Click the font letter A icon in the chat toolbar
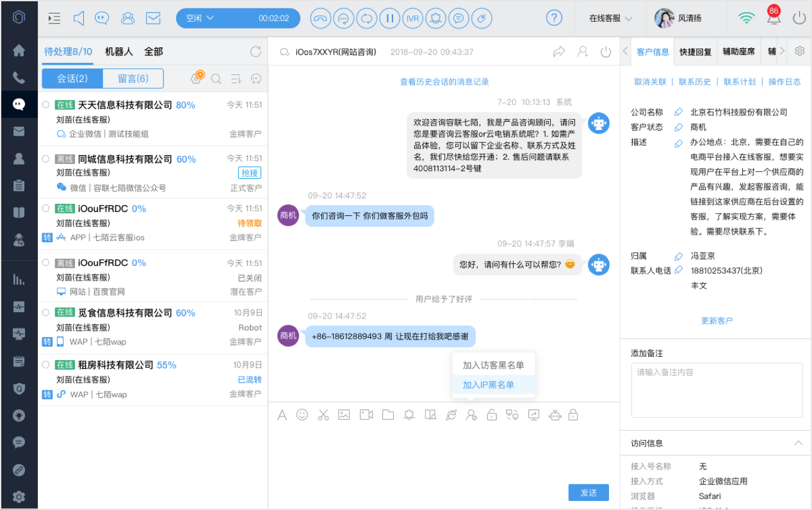This screenshot has height=510, width=812. pos(282,415)
